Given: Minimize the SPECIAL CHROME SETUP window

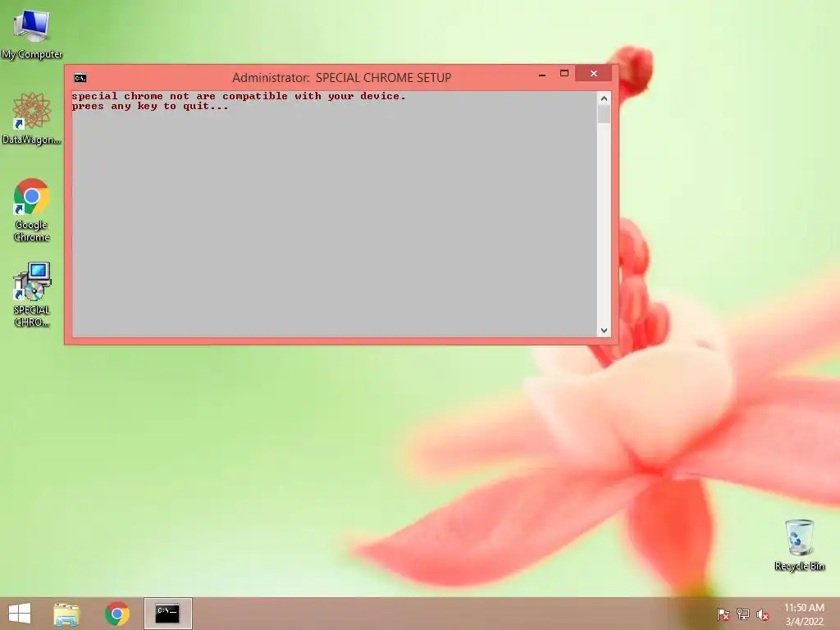Looking at the screenshot, I should pyautogui.click(x=542, y=74).
